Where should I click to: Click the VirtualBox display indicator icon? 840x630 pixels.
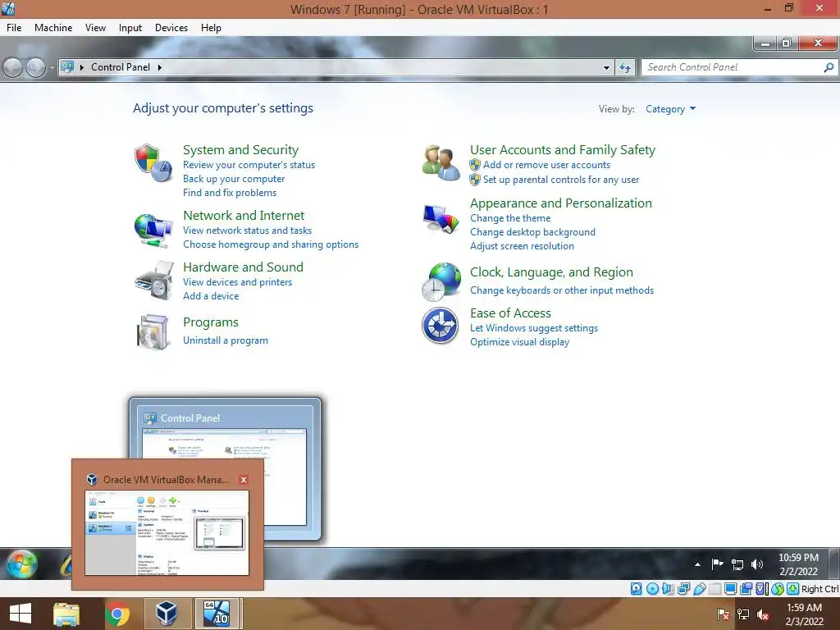pos(730,589)
